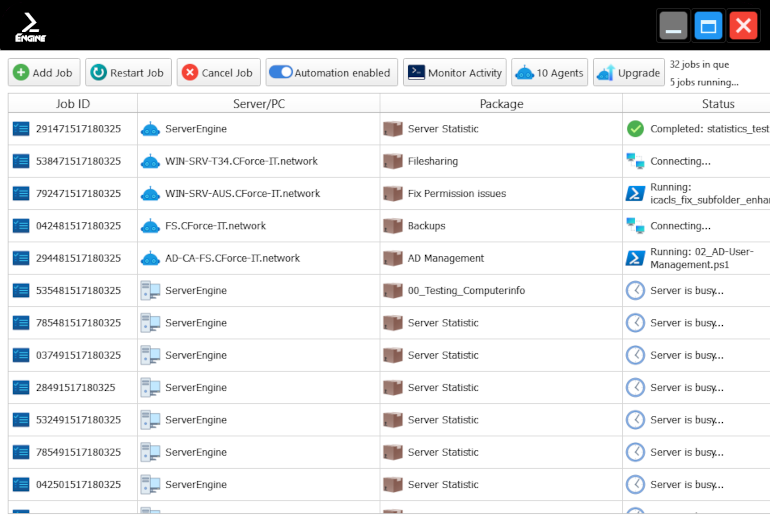
Task: Click the AD Management package name
Action: click(x=446, y=258)
